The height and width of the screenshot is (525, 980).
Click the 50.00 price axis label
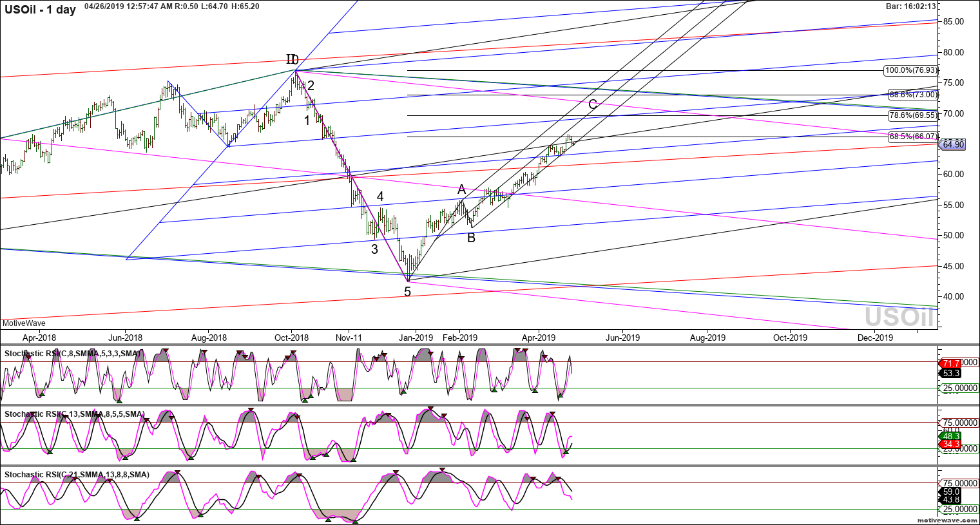pos(954,235)
